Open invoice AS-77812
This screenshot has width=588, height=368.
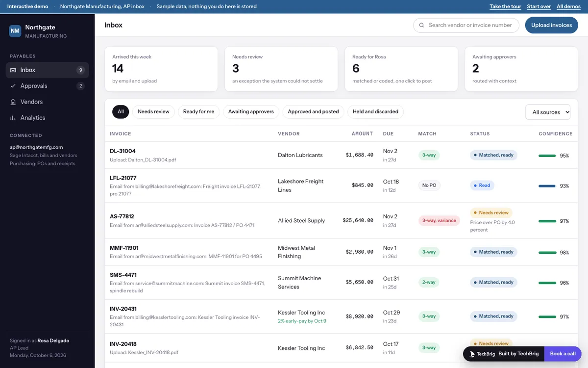pos(122,216)
